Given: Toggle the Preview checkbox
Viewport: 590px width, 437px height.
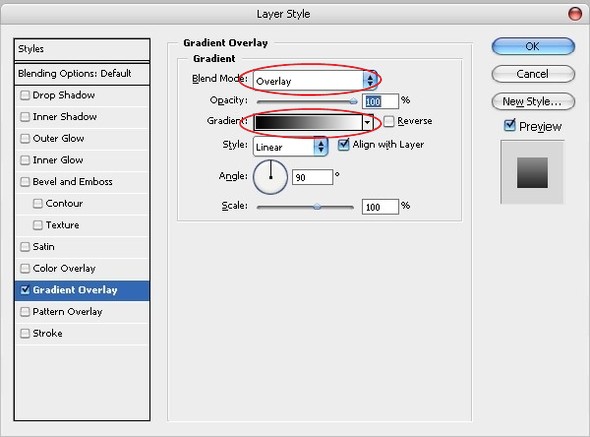Looking at the screenshot, I should pos(509,125).
